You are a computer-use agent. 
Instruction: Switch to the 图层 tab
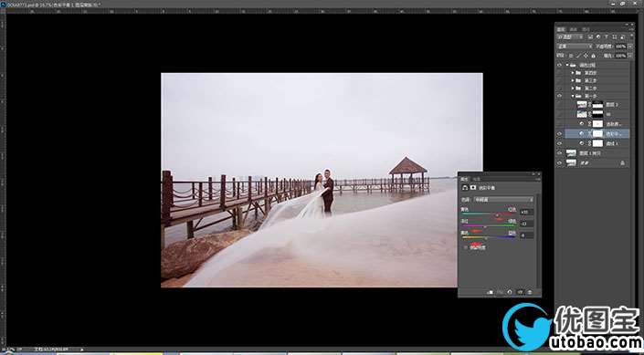coord(562,29)
